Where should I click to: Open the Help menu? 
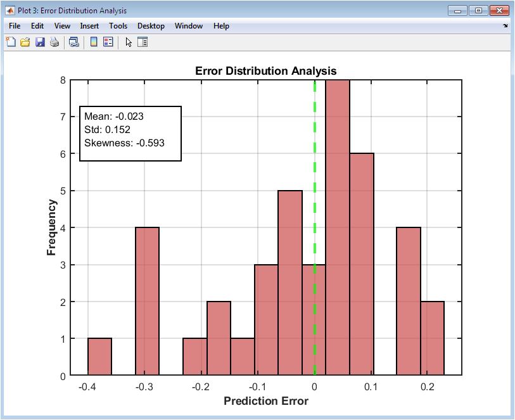[x=221, y=26]
